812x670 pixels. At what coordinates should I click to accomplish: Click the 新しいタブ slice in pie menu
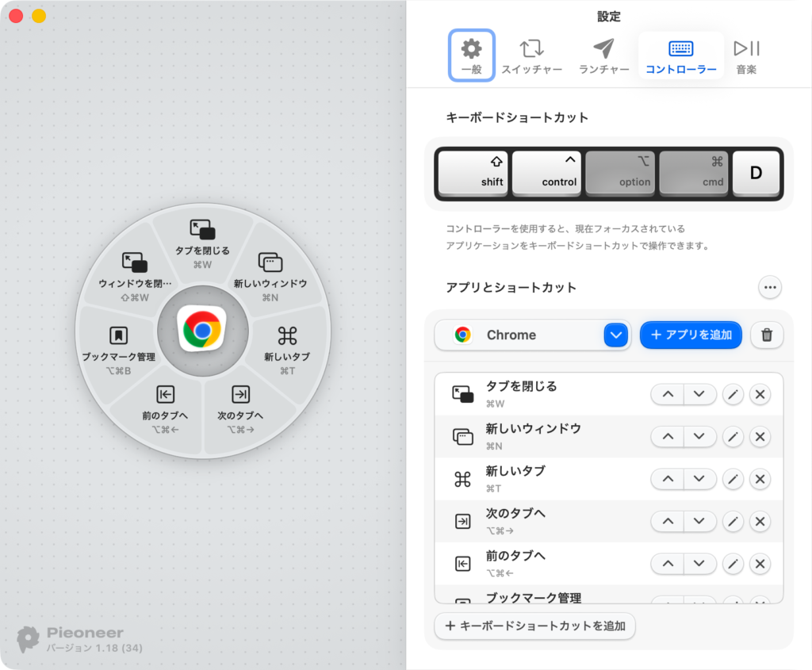[x=287, y=347]
